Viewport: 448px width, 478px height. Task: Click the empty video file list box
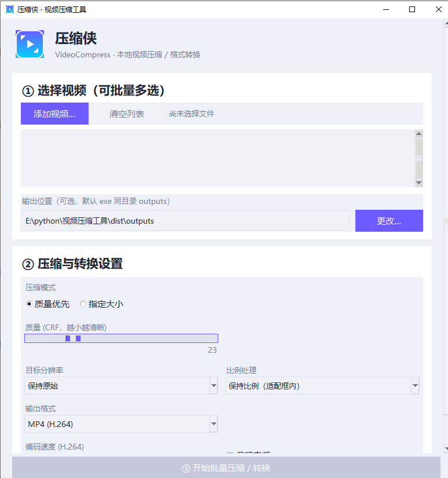[218, 158]
